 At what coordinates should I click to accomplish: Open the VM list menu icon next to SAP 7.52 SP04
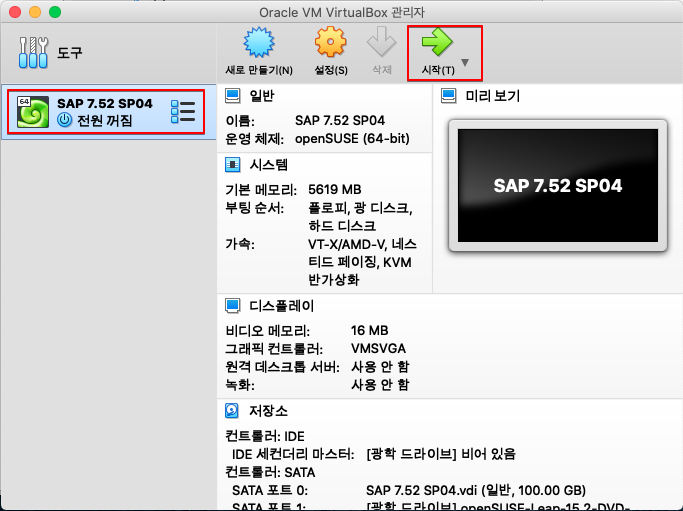(x=183, y=112)
